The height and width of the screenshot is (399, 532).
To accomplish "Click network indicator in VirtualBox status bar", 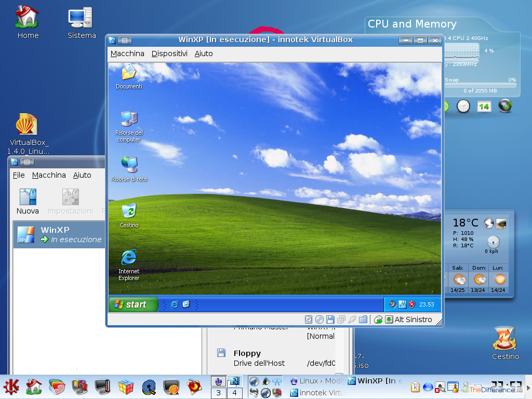I will pos(341,320).
